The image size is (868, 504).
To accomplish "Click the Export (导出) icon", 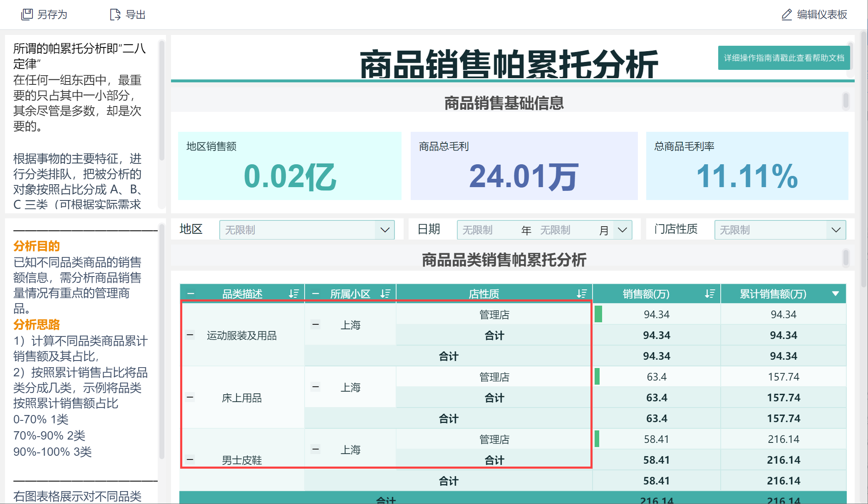I will (115, 15).
